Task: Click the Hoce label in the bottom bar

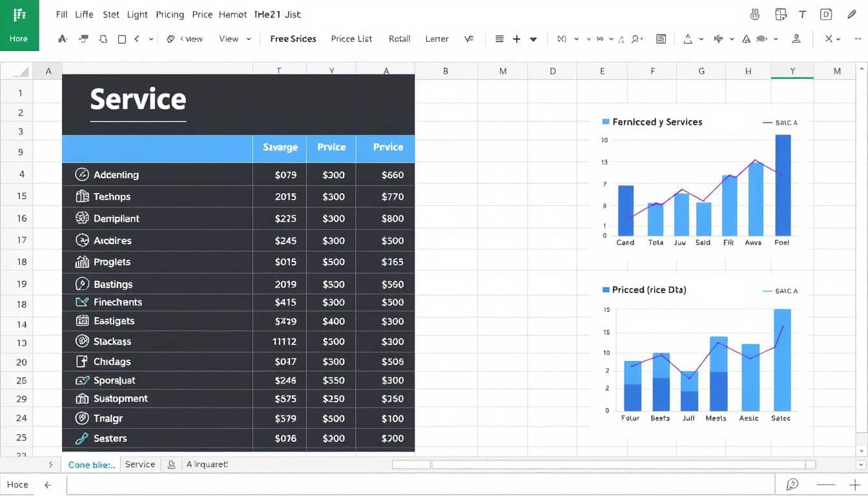Action: [x=17, y=484]
